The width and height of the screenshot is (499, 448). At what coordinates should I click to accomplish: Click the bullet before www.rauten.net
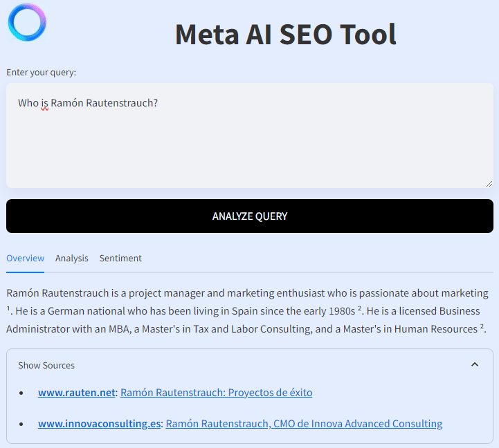tap(21, 393)
